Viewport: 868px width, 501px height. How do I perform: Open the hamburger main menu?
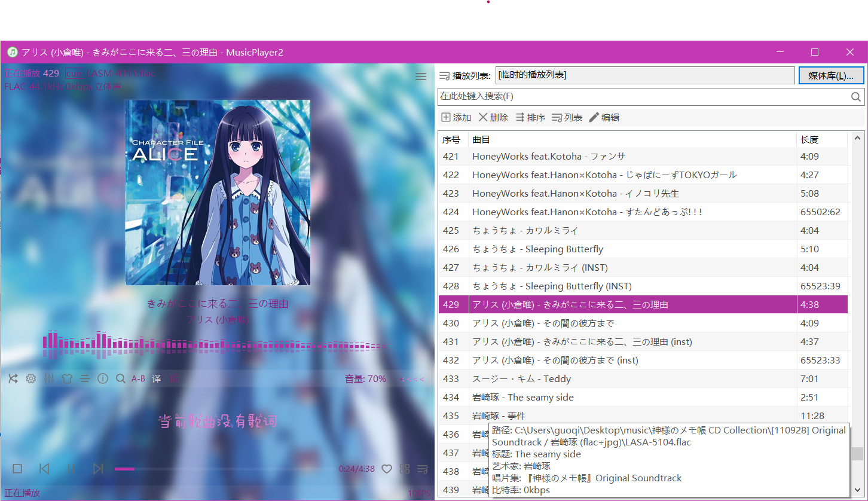pyautogui.click(x=421, y=76)
